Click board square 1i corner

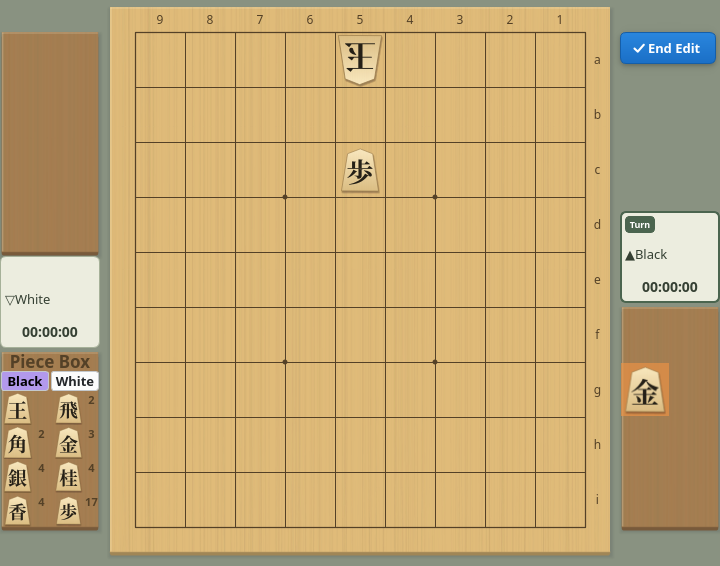pyautogui.click(x=560, y=500)
